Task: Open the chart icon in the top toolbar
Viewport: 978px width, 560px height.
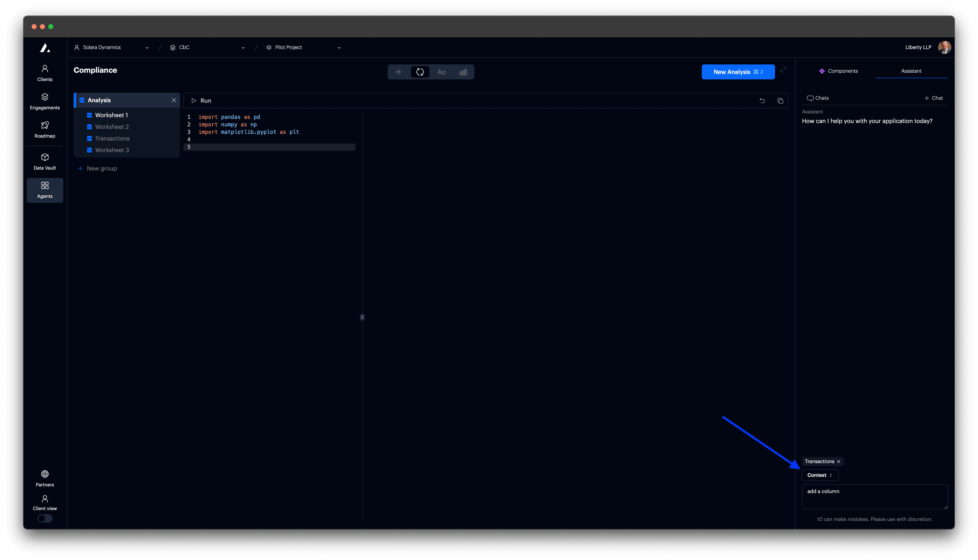Action: (463, 72)
